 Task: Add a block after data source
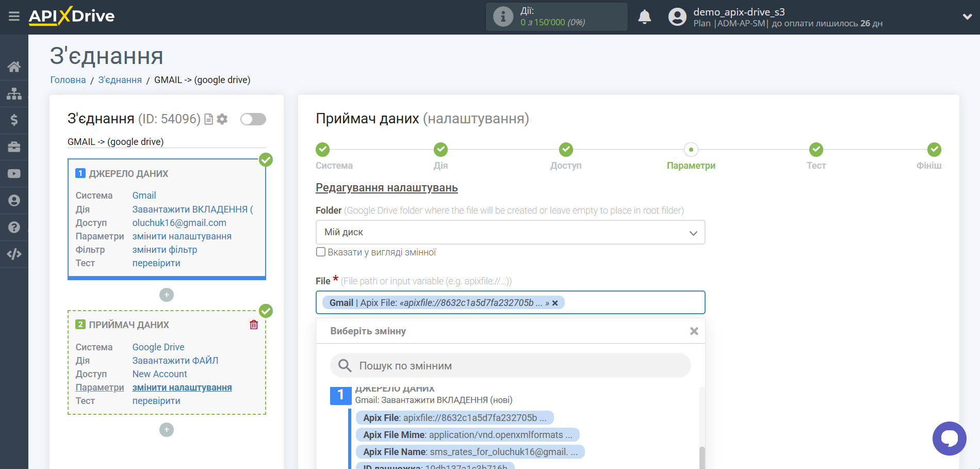click(167, 295)
